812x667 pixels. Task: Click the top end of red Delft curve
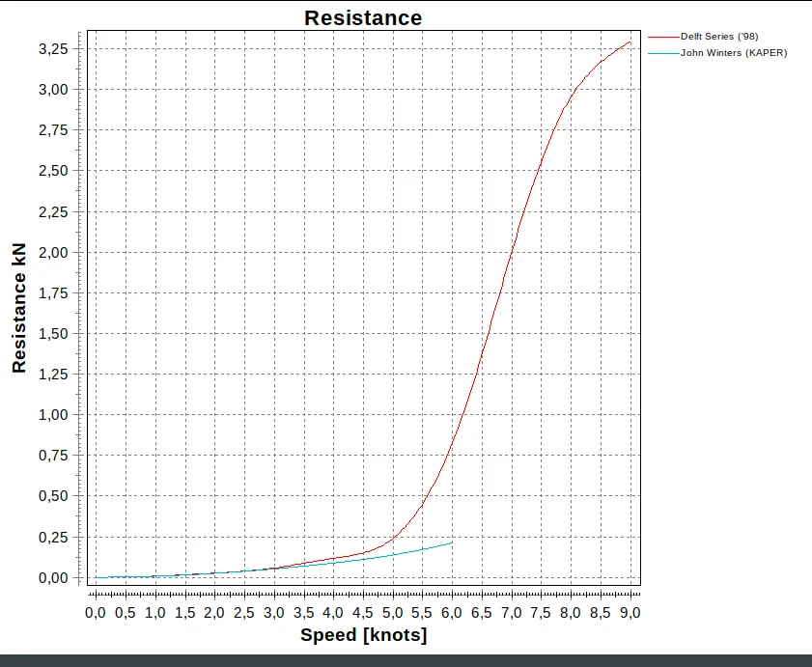click(630, 42)
